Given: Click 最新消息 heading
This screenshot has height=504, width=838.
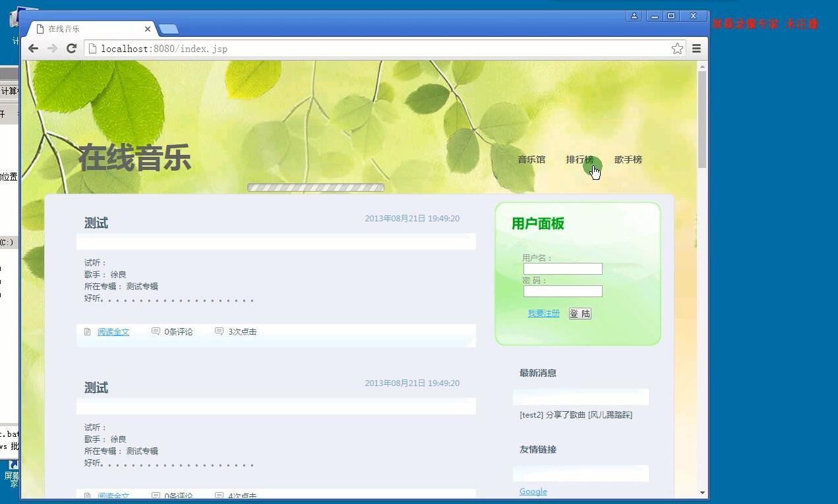Looking at the screenshot, I should pyautogui.click(x=538, y=373).
